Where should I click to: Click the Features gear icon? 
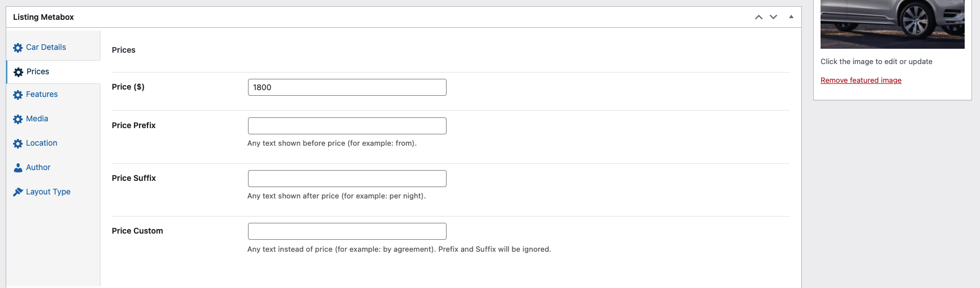[18, 95]
